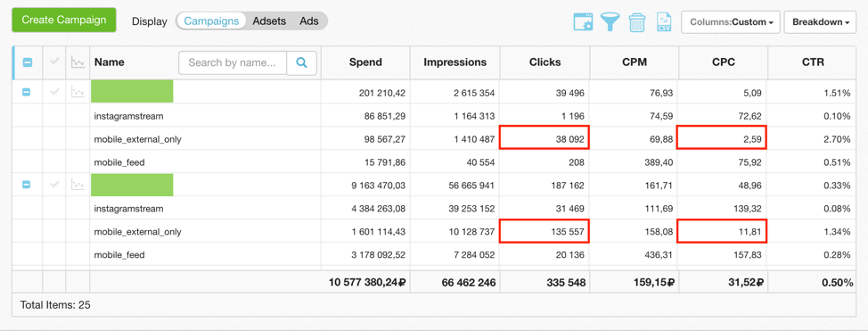This screenshot has width=868, height=331.
Task: Export data with the CSV icon
Action: [x=663, y=22]
